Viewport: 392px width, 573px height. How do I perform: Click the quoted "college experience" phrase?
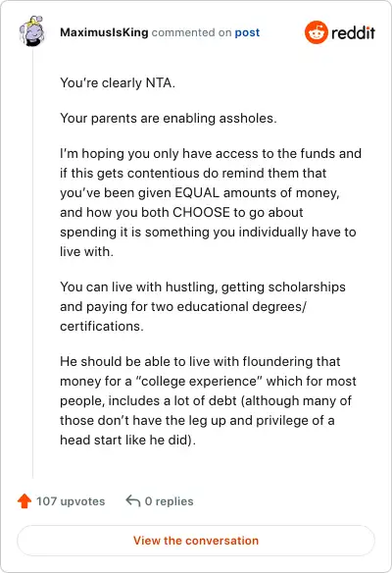tap(199, 381)
